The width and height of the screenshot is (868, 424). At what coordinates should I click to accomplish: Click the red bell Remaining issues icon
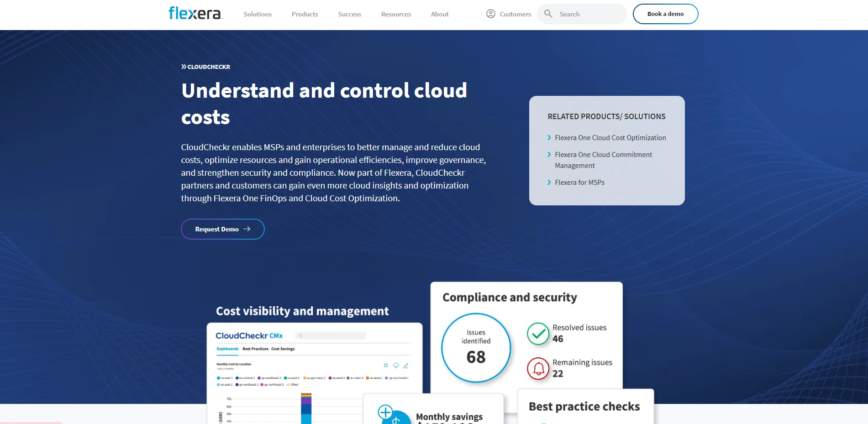pos(539,369)
